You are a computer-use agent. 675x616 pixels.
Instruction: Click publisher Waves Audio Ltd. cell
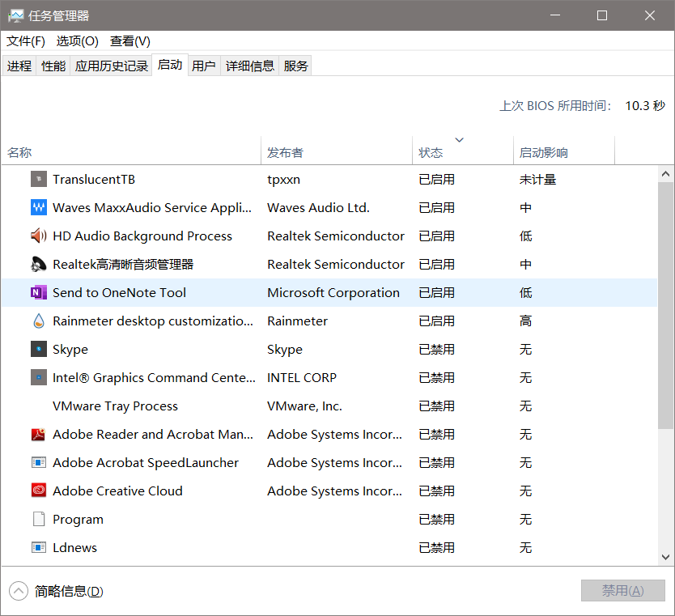click(318, 207)
